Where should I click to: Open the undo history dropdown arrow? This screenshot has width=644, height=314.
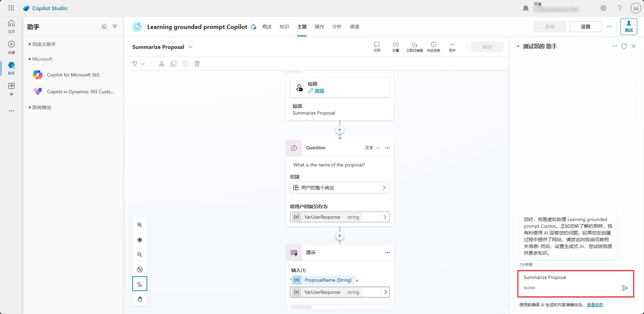coord(142,64)
